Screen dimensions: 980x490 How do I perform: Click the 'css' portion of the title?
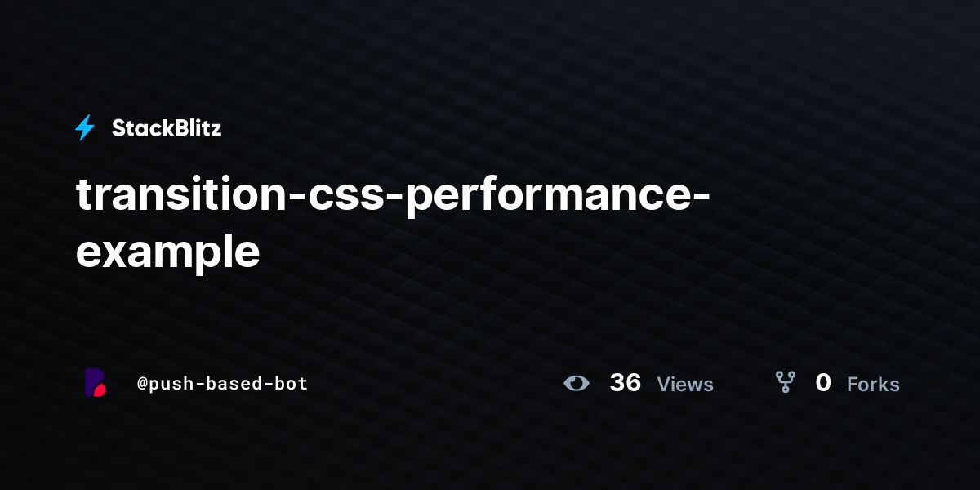[338, 199]
